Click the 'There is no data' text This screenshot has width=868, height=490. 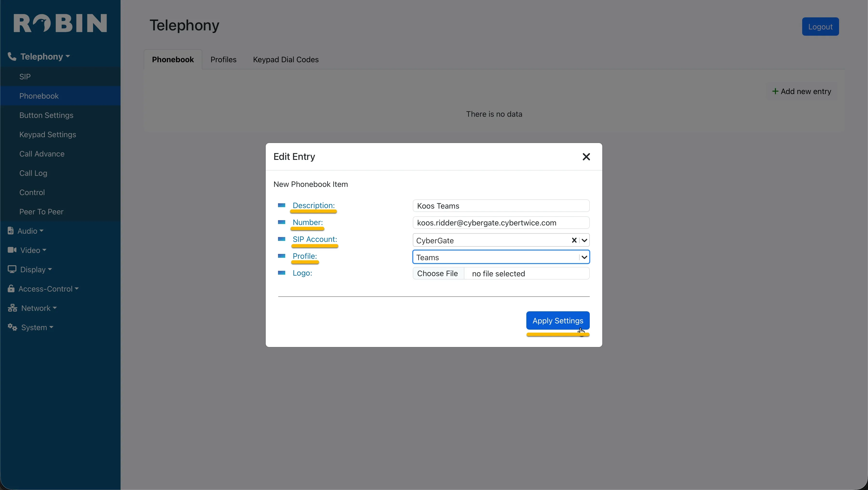click(494, 114)
